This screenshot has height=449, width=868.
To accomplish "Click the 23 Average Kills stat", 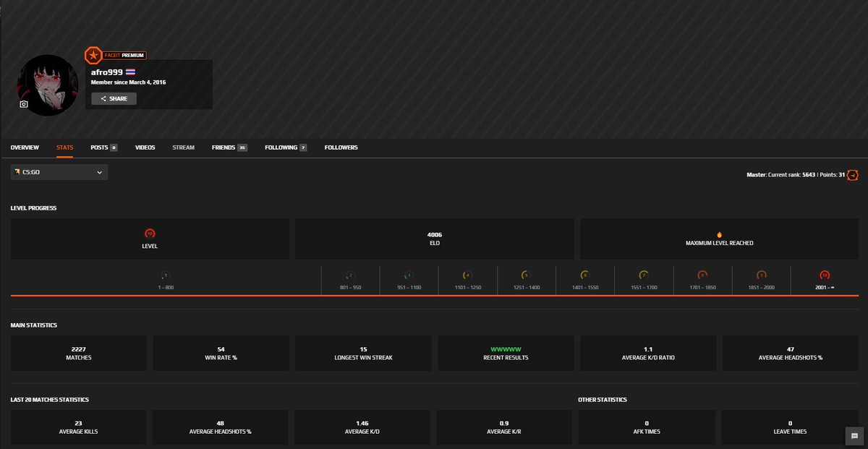I will click(x=79, y=427).
